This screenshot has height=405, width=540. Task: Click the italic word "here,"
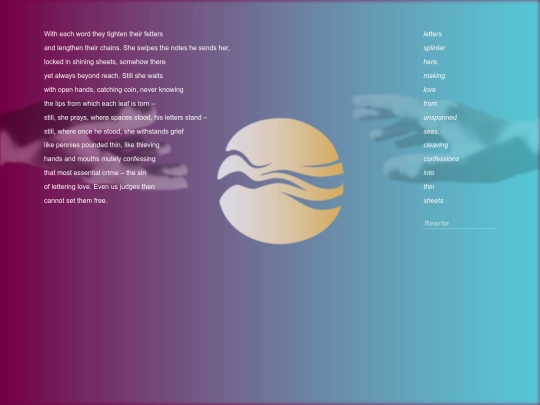431,62
